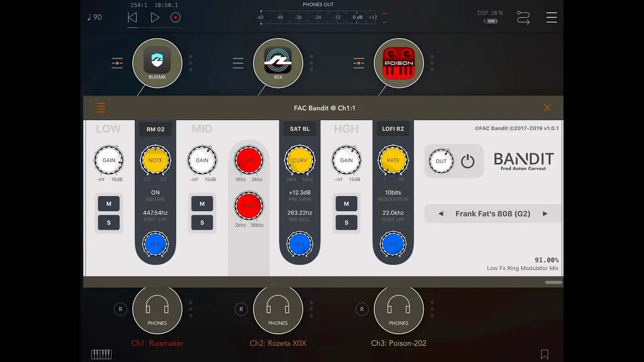Image resolution: width=644 pixels, height=362 pixels.
Task: Mute the LOW band
Action: pyautogui.click(x=109, y=204)
